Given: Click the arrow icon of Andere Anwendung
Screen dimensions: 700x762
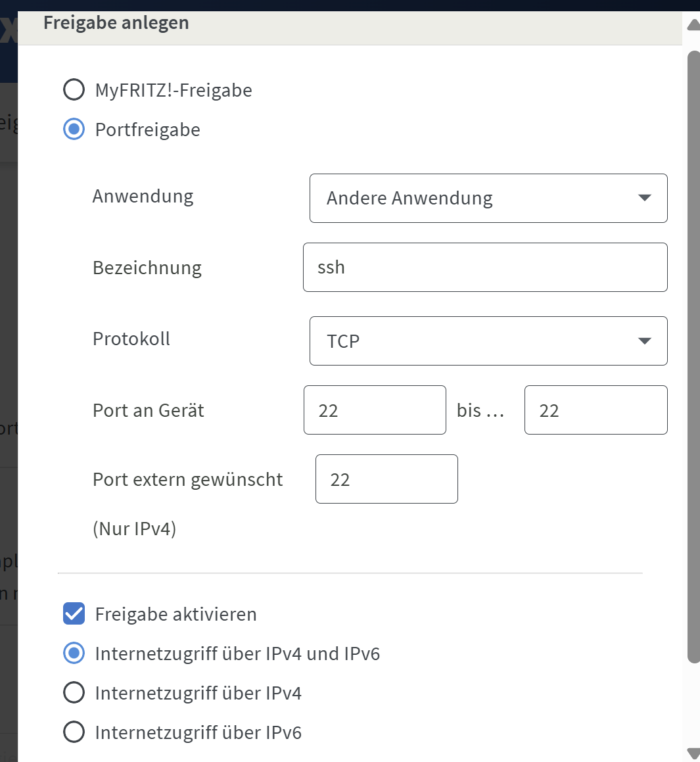Looking at the screenshot, I should (645, 198).
